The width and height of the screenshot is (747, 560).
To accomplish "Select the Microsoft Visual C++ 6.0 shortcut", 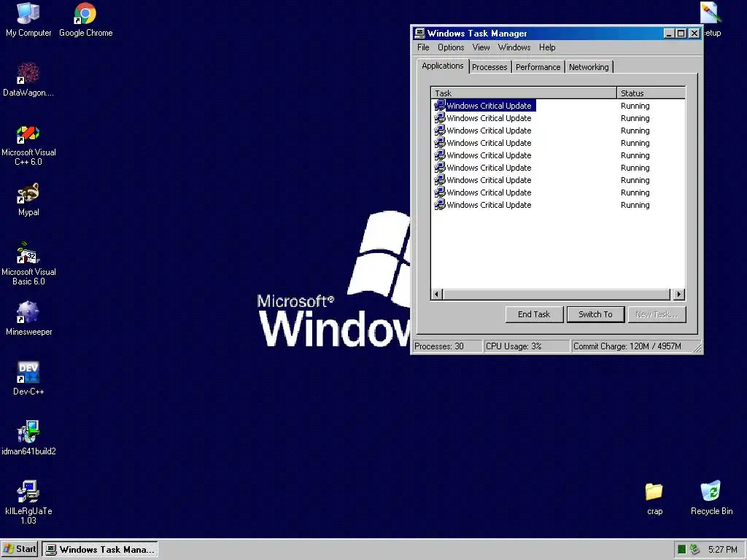I will (28, 145).
